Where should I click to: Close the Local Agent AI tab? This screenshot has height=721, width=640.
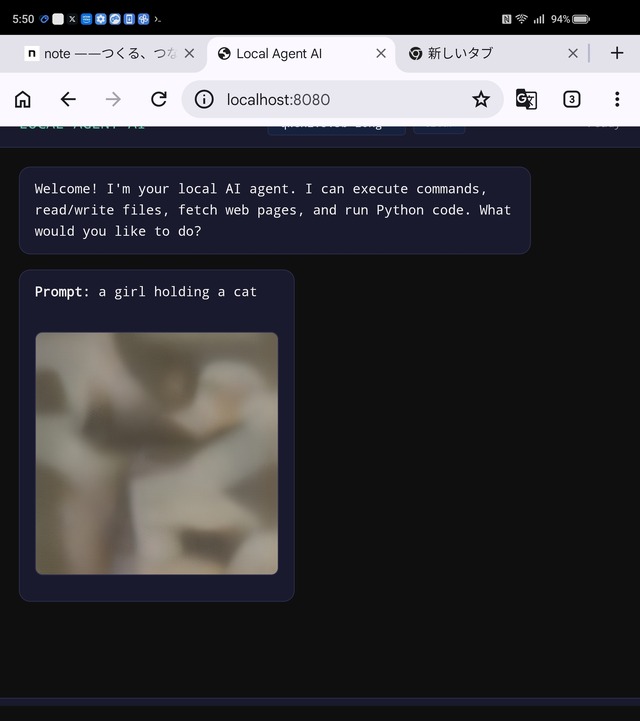point(380,54)
